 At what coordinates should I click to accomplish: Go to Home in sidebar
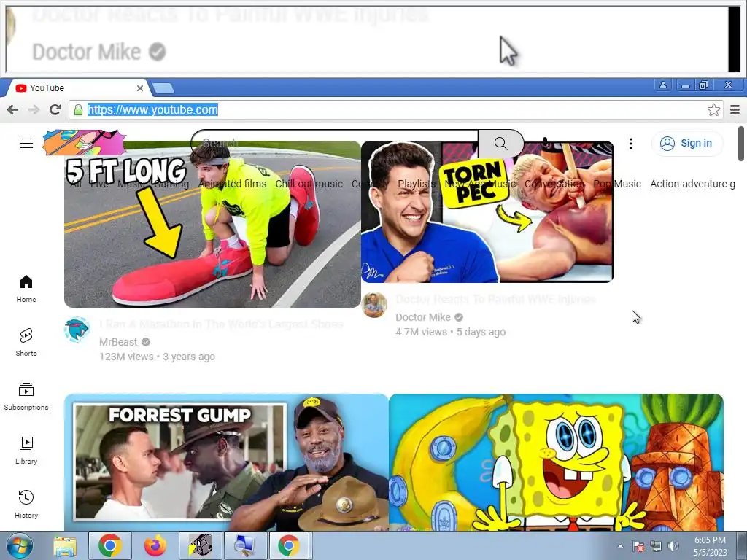point(26,289)
